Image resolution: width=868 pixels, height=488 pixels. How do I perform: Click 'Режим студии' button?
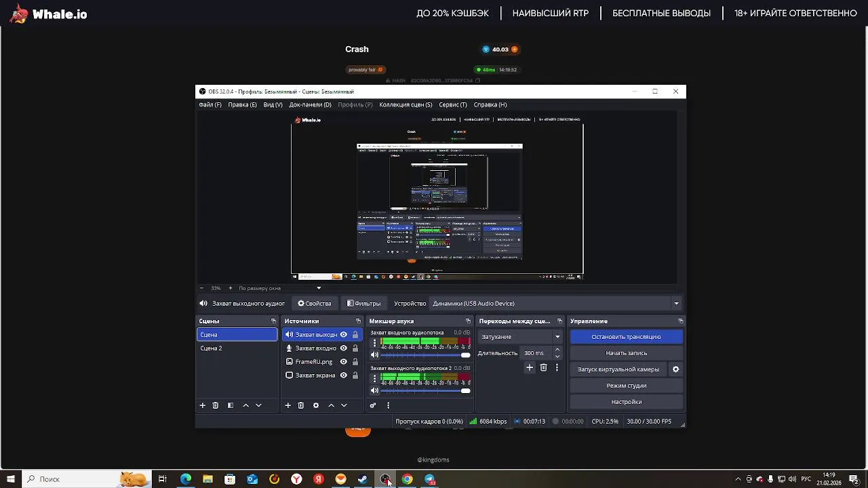click(626, 386)
